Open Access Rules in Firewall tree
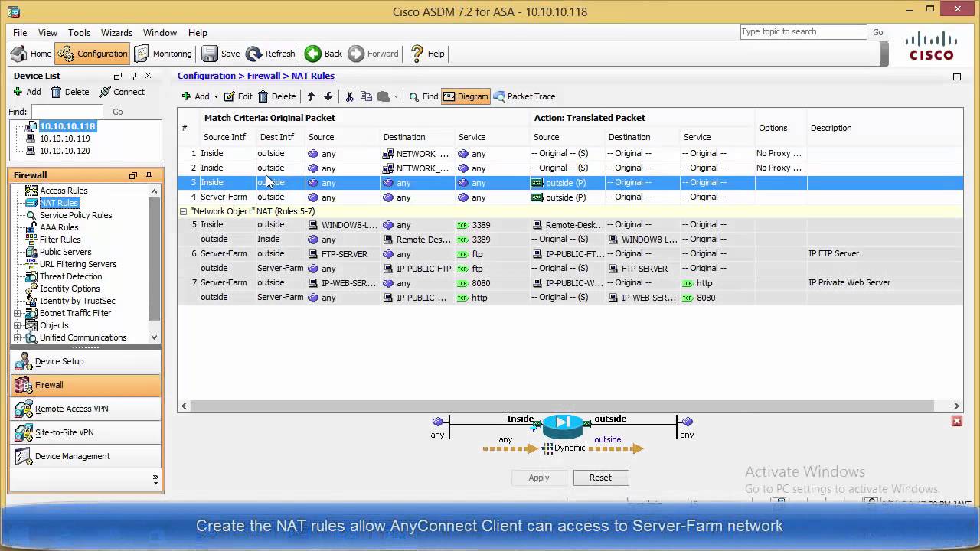 click(64, 191)
